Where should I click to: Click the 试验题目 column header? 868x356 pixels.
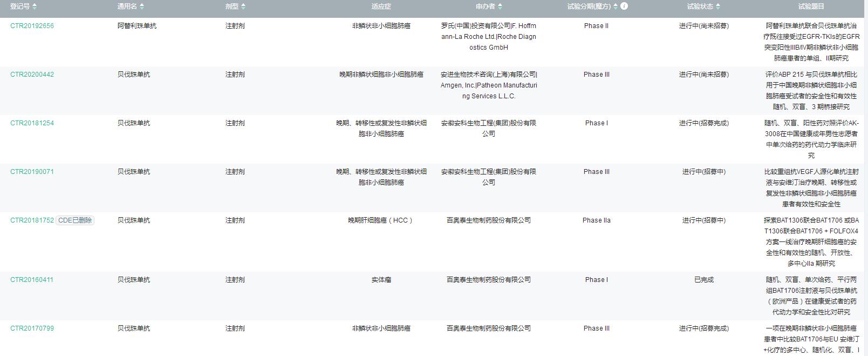pos(811,6)
